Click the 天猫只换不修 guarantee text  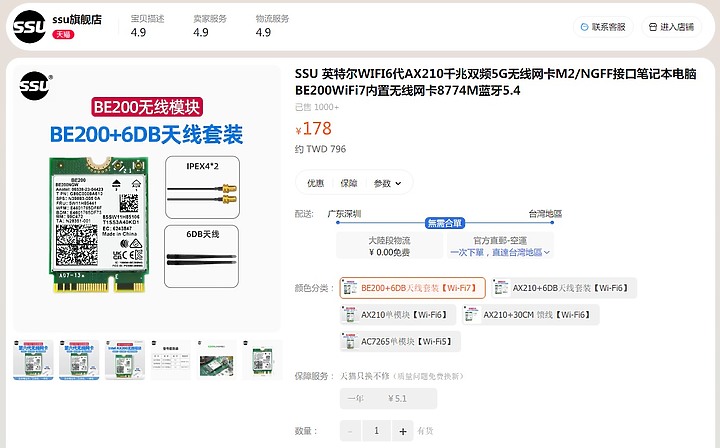tap(401, 376)
